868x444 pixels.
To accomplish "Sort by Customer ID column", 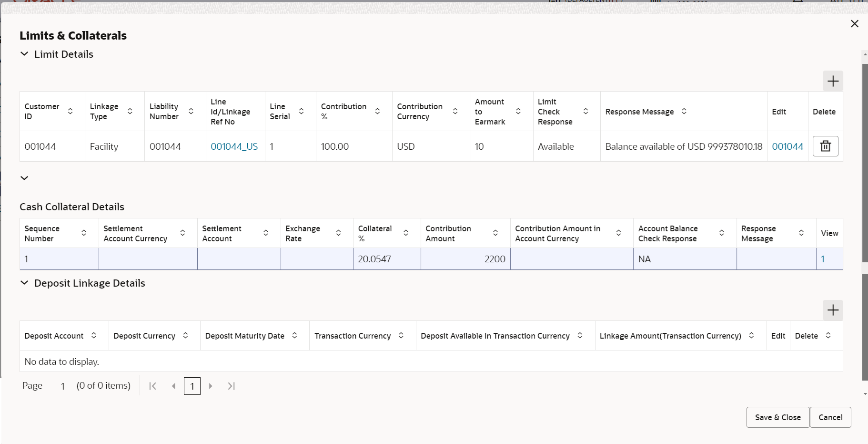I will click(70, 111).
